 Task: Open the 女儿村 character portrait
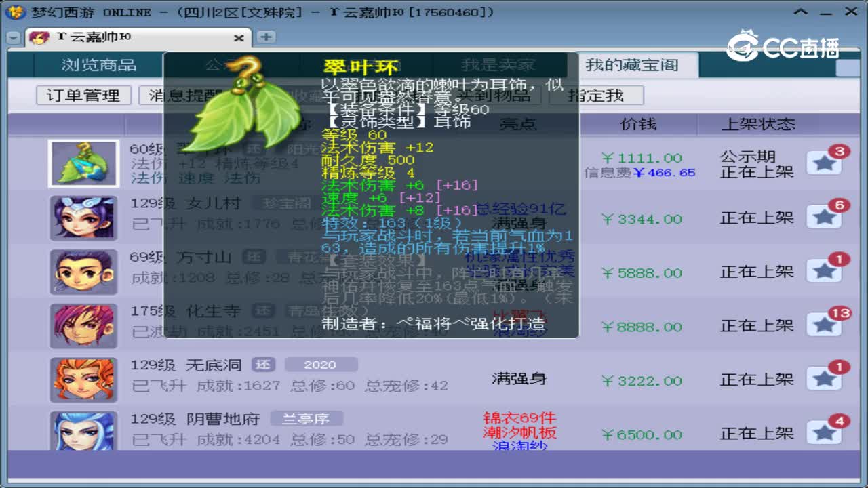(84, 218)
